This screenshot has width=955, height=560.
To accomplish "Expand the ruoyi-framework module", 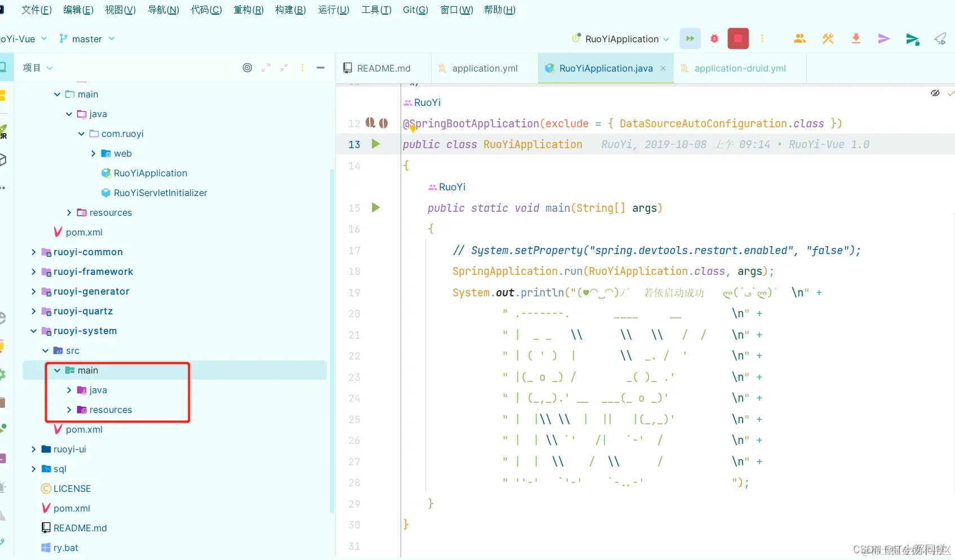I will point(34,272).
